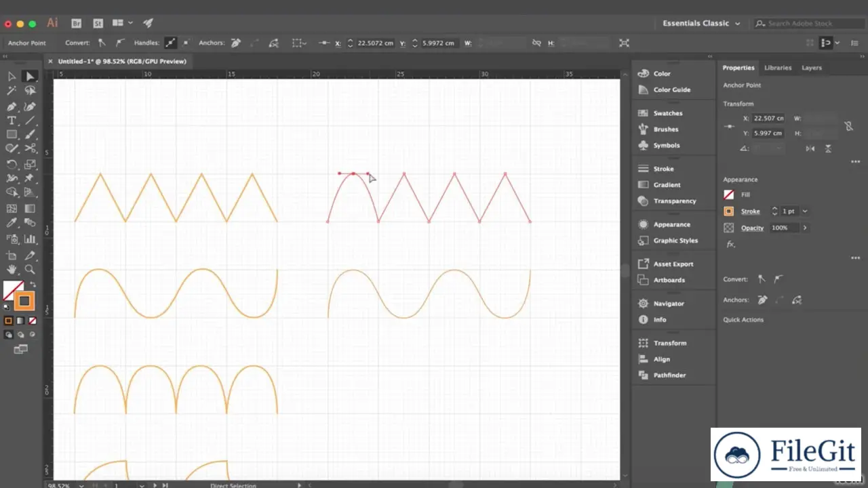Viewport: 868px width, 488px height.
Task: Select the Paintbrush tool
Action: [x=30, y=135]
